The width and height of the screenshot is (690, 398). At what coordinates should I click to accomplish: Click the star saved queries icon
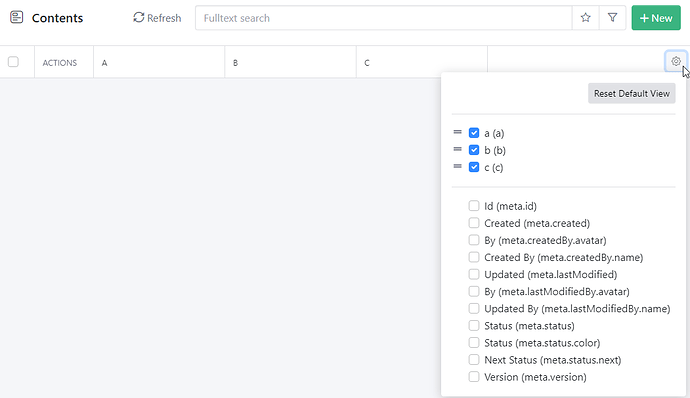(585, 18)
